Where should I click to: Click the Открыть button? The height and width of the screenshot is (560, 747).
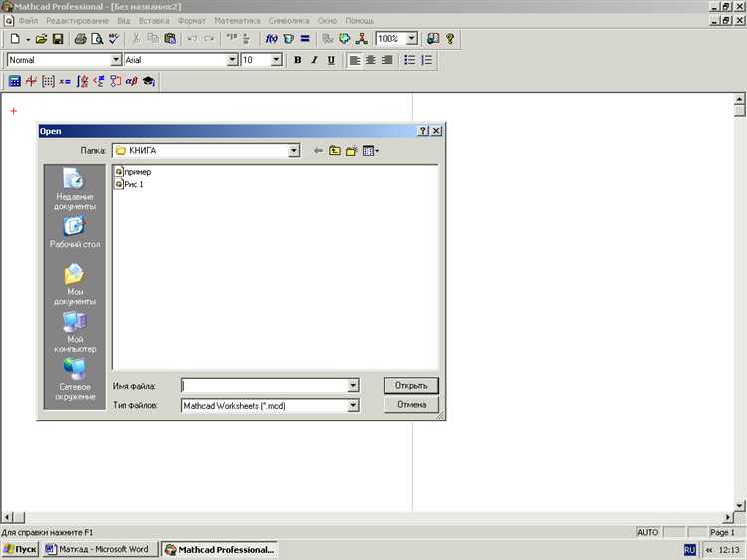click(x=411, y=385)
